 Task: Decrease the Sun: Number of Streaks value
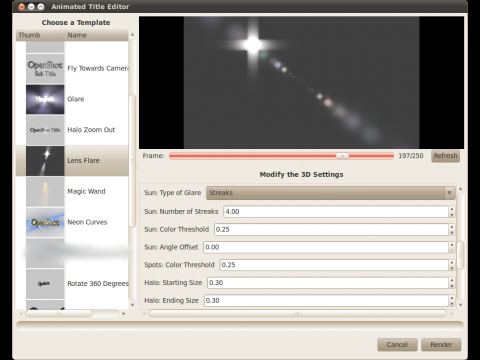coord(452,215)
